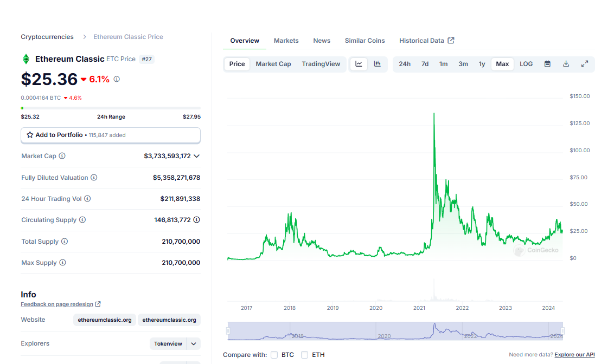Open Explore our API link
The height and width of the screenshot is (364, 614).
tap(574, 355)
